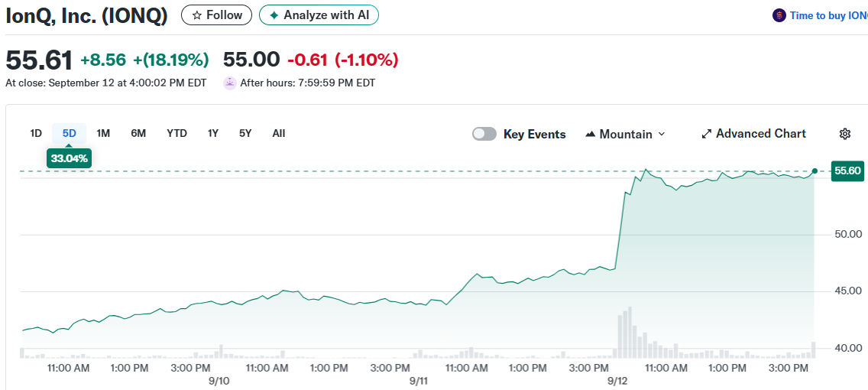The height and width of the screenshot is (390, 868).
Task: Select the 1D range tab
Action: tap(36, 134)
